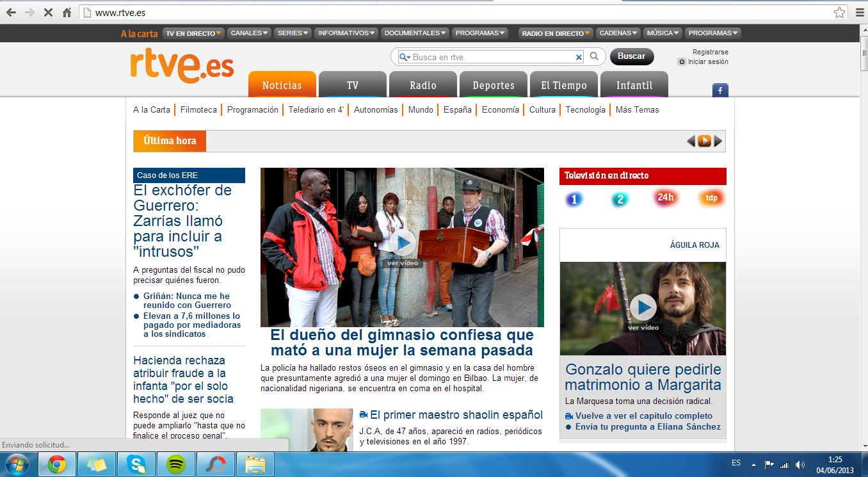The image size is (868, 477).
Task: Open Griñán: Nunca me he reunido link
Action: pos(187,300)
